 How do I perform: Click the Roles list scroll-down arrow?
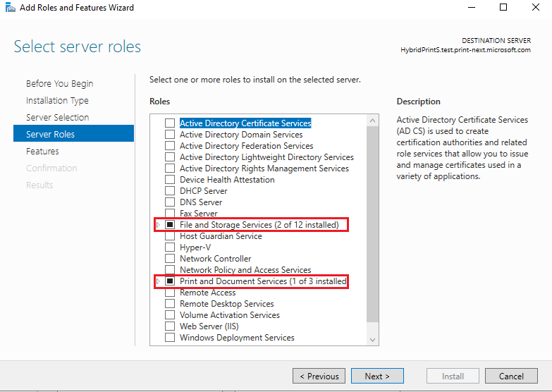(x=372, y=340)
